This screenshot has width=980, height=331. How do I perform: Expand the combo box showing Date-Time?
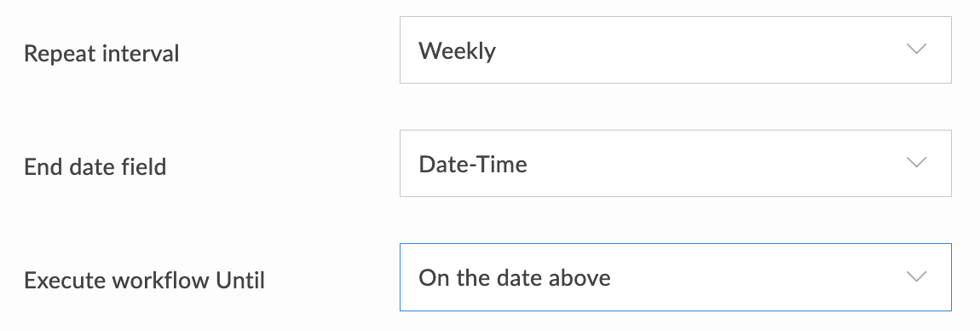tap(676, 163)
